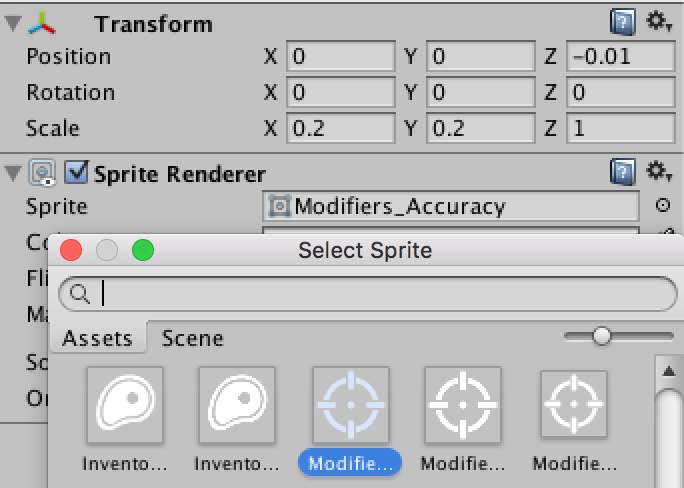The height and width of the screenshot is (488, 684).
Task: Close the Select Sprite window
Action: pos(71,250)
